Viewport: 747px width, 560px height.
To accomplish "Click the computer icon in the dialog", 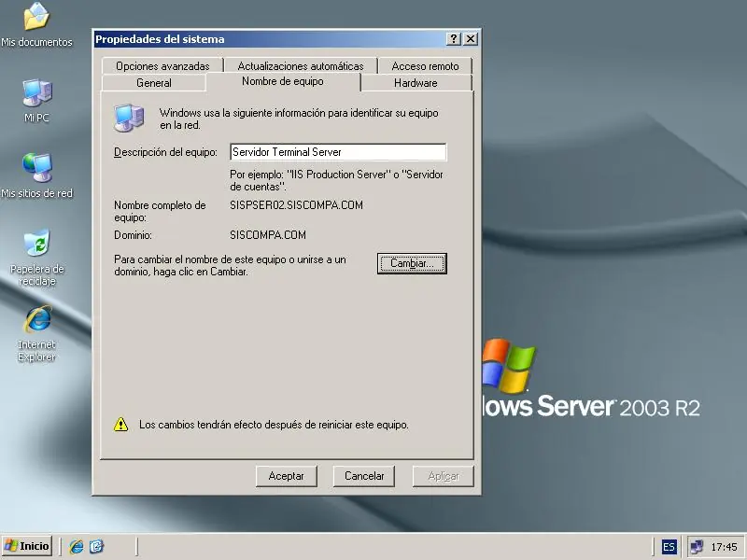I will (129, 118).
